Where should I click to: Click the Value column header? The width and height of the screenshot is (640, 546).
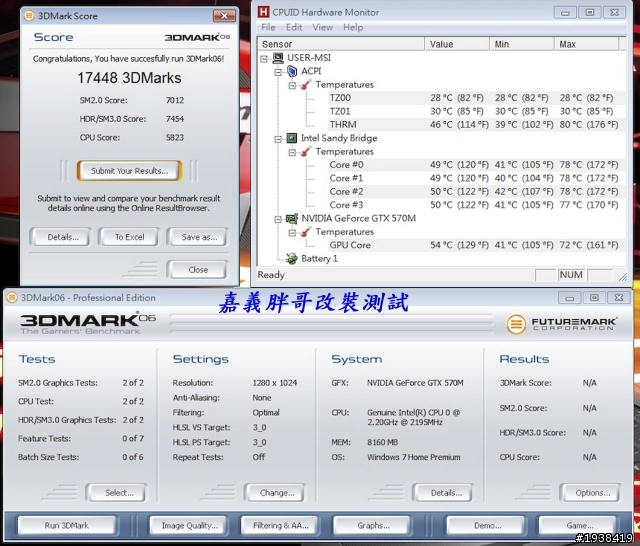click(458, 44)
